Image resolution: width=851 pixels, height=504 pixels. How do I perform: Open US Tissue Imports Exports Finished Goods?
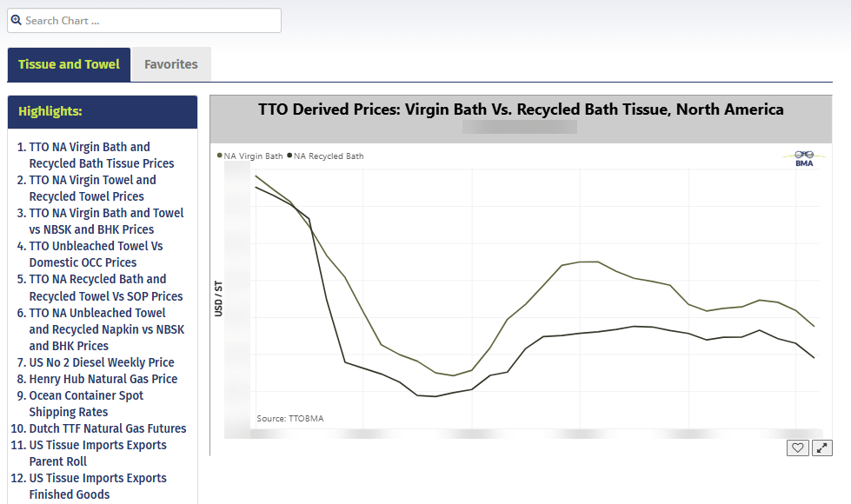[97, 486]
